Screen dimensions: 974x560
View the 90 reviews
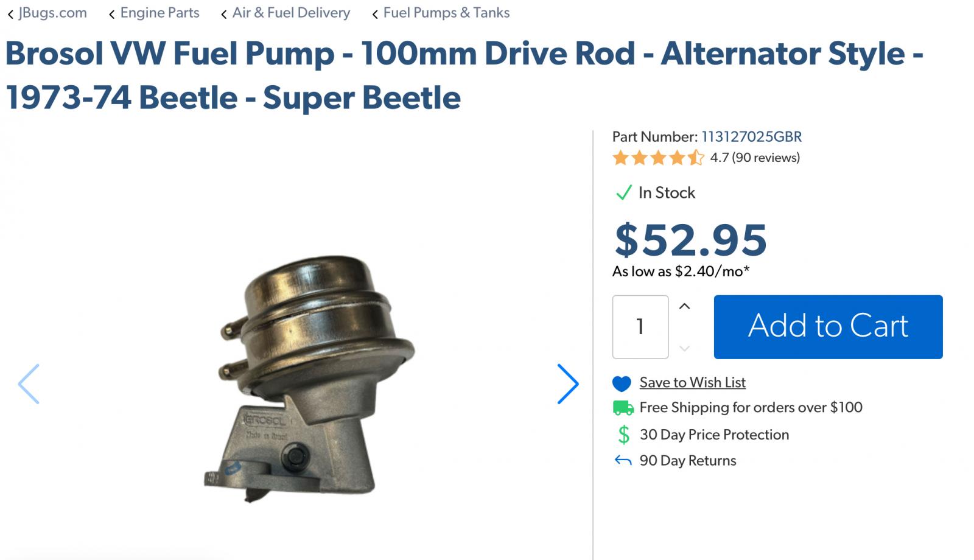point(765,158)
